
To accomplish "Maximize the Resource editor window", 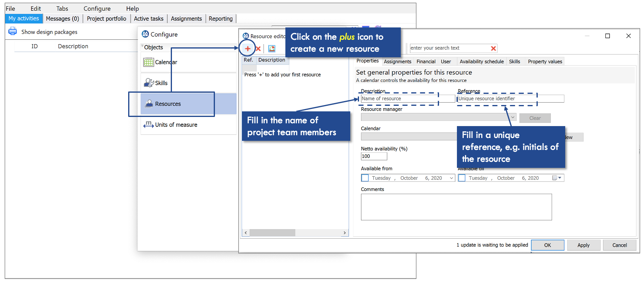I will tap(607, 36).
